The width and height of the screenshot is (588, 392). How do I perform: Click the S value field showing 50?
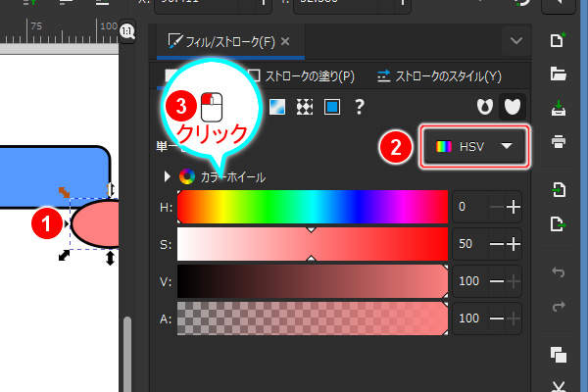tap(470, 244)
